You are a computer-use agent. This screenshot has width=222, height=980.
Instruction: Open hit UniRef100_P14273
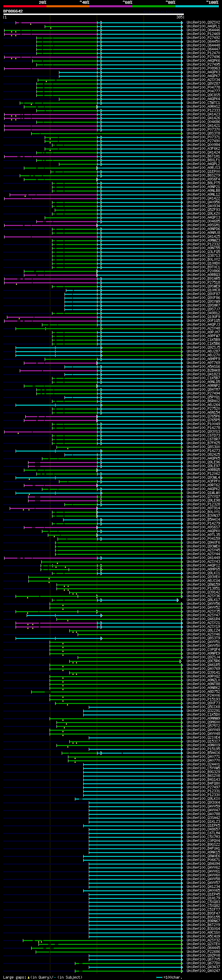tap(203, 451)
